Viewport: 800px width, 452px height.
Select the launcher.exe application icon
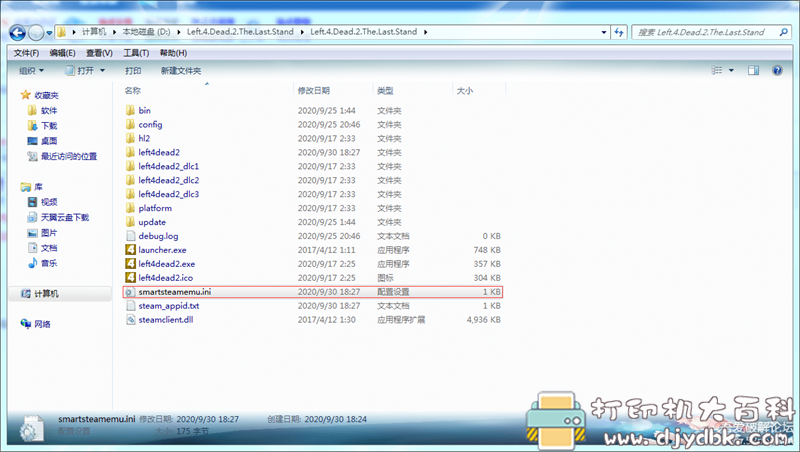click(130, 249)
